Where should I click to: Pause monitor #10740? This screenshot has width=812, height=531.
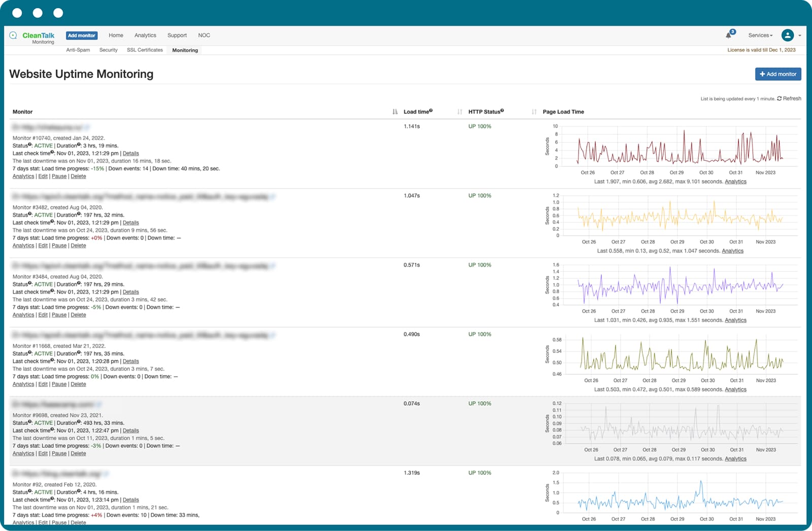click(x=59, y=176)
